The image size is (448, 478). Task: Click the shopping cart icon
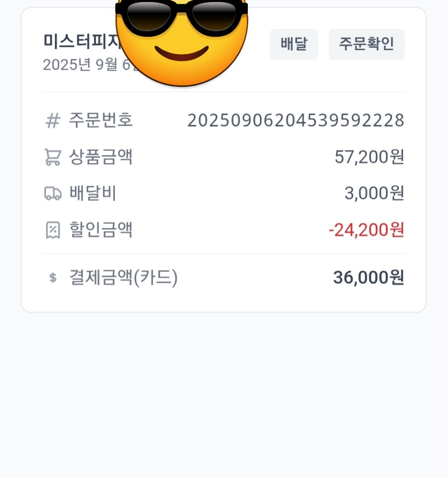point(53,157)
